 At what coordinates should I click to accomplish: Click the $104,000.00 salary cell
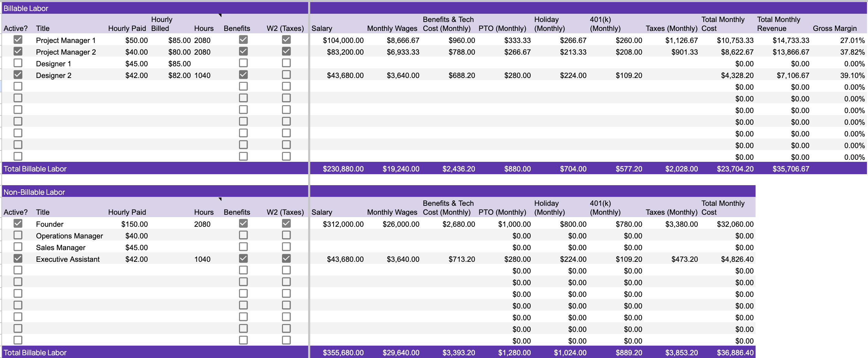(x=343, y=40)
